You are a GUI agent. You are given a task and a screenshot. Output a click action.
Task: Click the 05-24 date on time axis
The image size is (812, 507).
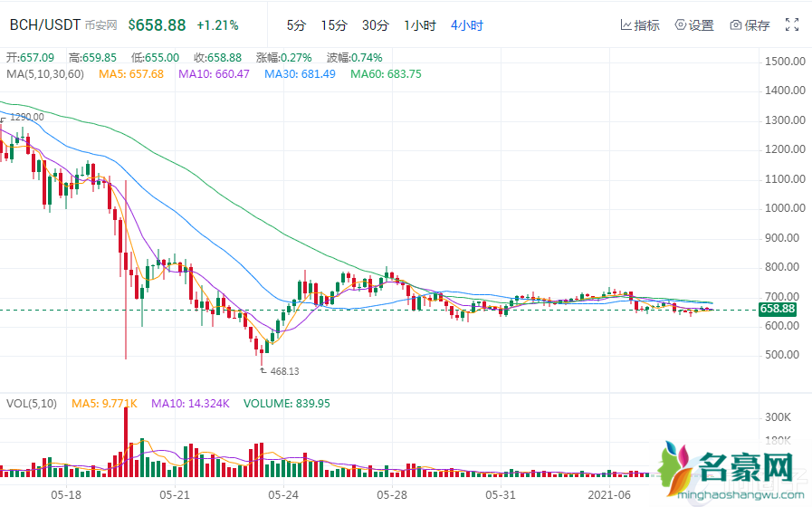(284, 495)
